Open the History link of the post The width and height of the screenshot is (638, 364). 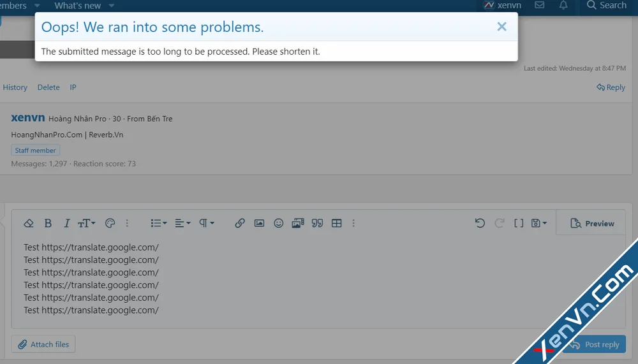click(15, 87)
